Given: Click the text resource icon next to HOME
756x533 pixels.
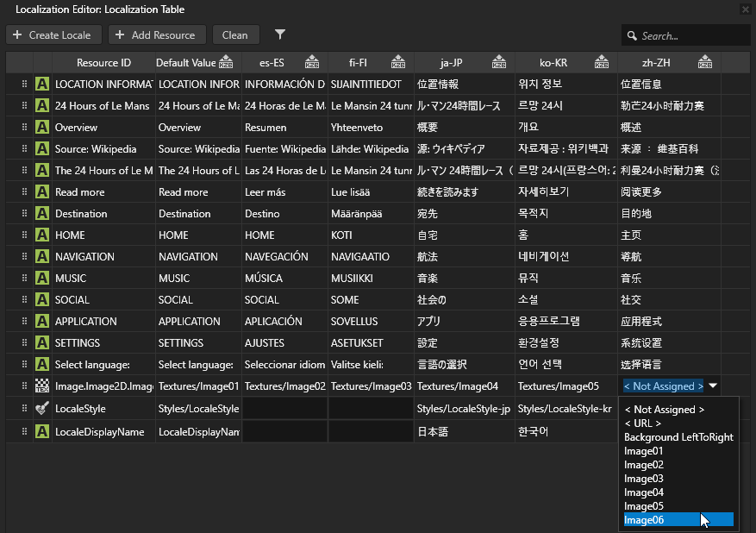Looking at the screenshot, I should coord(41,235).
